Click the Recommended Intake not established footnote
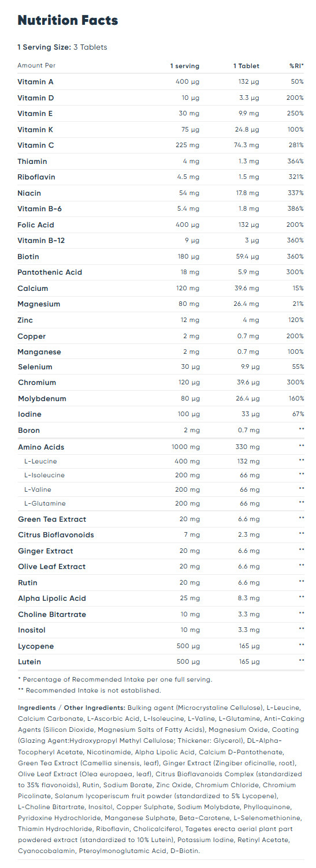316x868 pixels. [90, 690]
